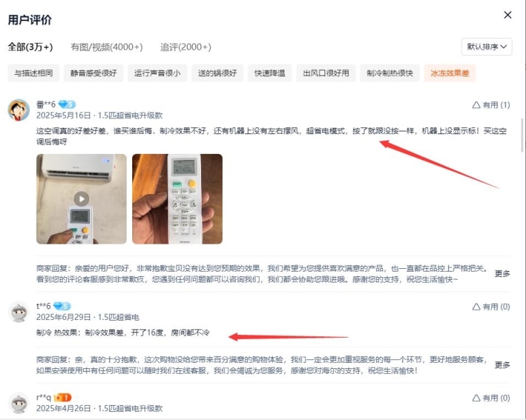526x420 pixels.
Task: Open the 默认排序 sort dropdown
Action: pyautogui.click(x=486, y=47)
